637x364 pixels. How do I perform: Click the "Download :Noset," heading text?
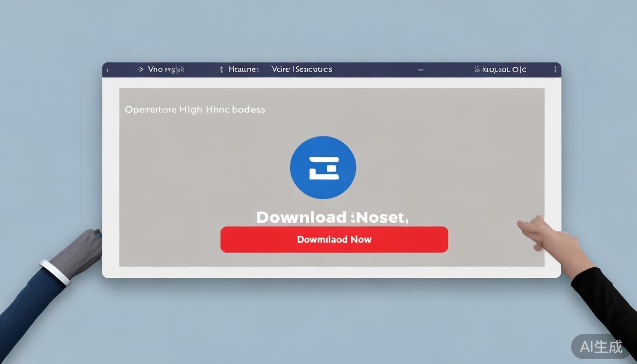[332, 217]
